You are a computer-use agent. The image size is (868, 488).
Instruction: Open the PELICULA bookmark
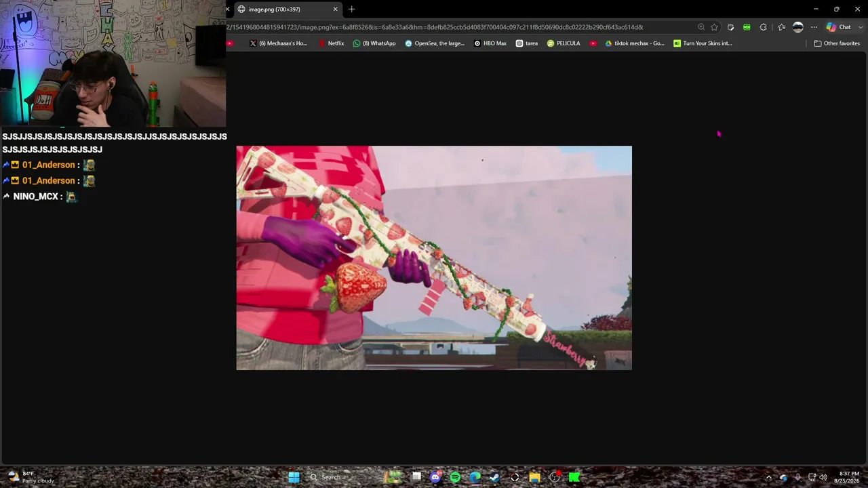564,43
